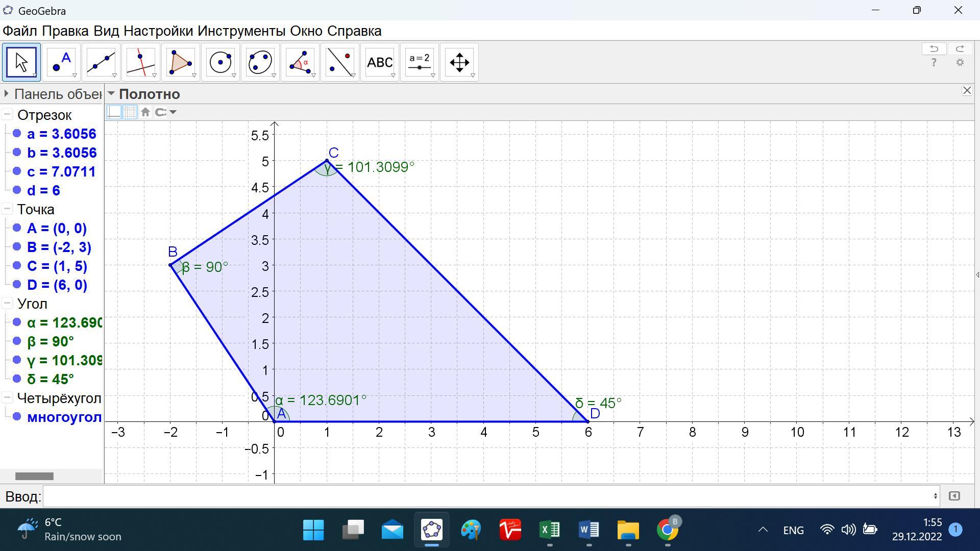Screen dimensions: 980x551
Task: Toggle grid display in graphics stylebar
Action: pos(130,112)
